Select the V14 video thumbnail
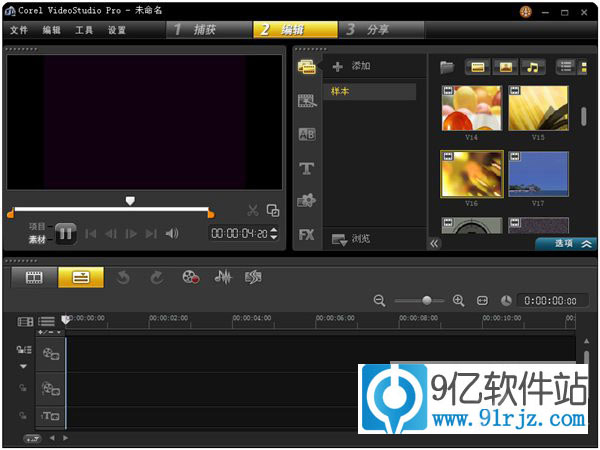The height and width of the screenshot is (450, 600). pos(471,108)
